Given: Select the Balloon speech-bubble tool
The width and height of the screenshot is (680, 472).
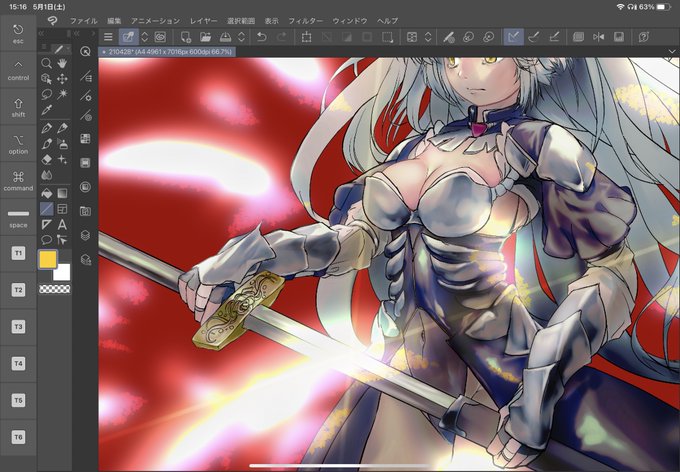Looking at the screenshot, I should tap(46, 239).
